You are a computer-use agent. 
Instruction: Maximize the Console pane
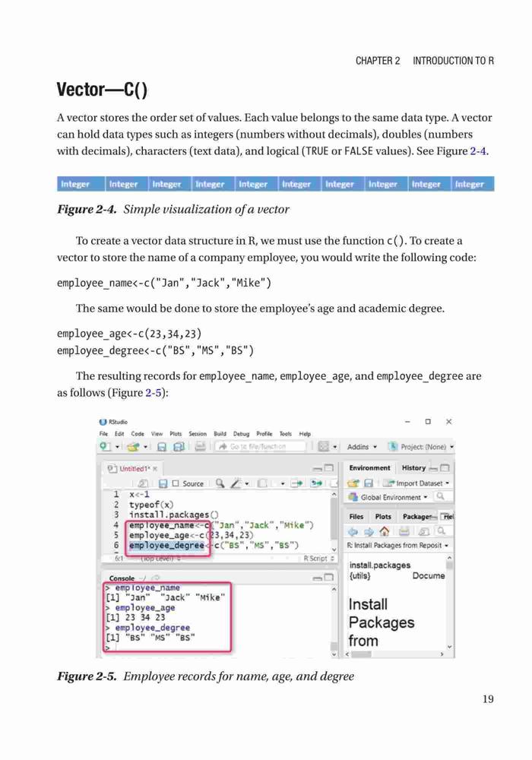[x=329, y=578]
